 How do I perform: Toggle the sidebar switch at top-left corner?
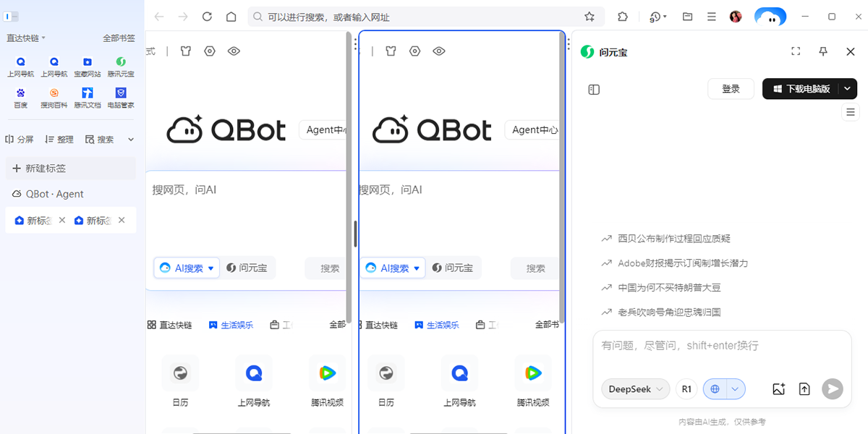tap(11, 17)
